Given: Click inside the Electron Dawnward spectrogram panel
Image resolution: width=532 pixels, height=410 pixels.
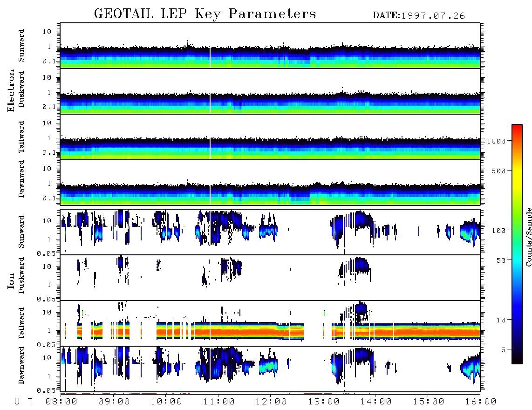Looking at the screenshot, I should pyautogui.click(x=270, y=182).
